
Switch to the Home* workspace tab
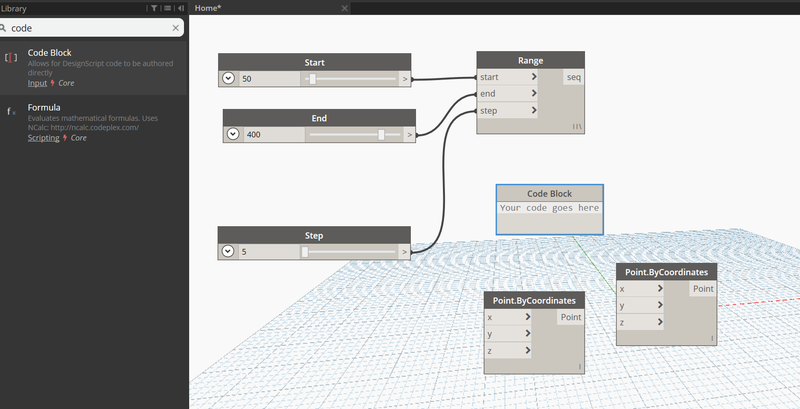(208, 8)
